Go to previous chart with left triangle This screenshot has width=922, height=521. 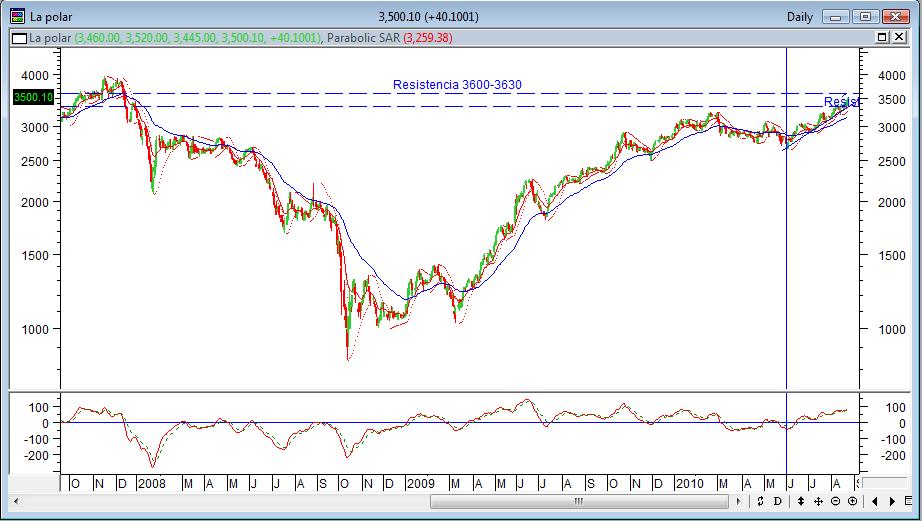tap(875, 501)
